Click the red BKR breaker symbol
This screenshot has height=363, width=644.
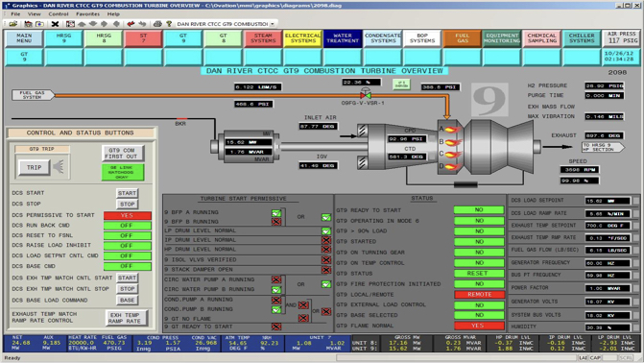point(181,119)
